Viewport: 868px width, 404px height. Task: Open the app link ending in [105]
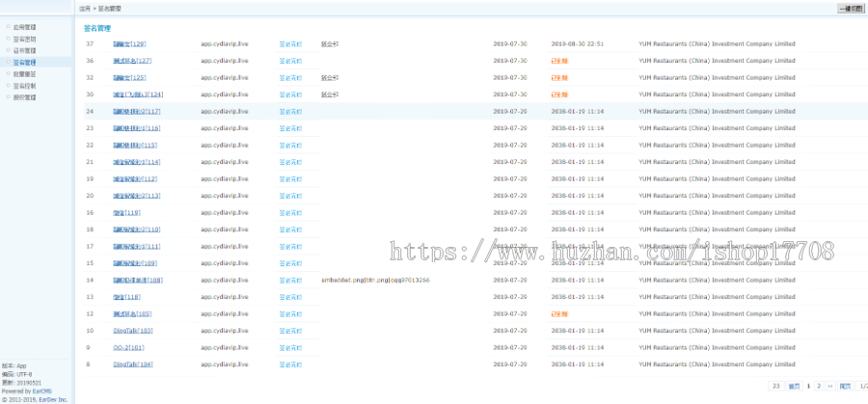click(x=132, y=313)
